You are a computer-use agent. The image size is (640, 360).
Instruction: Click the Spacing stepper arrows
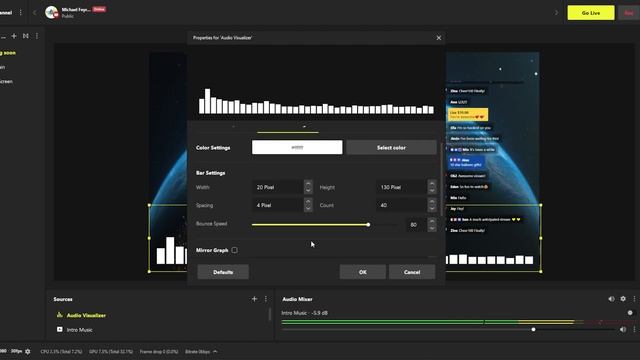[308, 205]
